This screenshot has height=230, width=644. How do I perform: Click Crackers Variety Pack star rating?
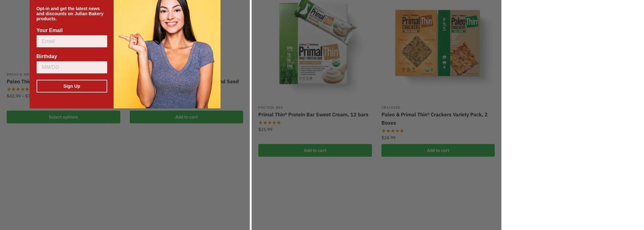point(392,131)
